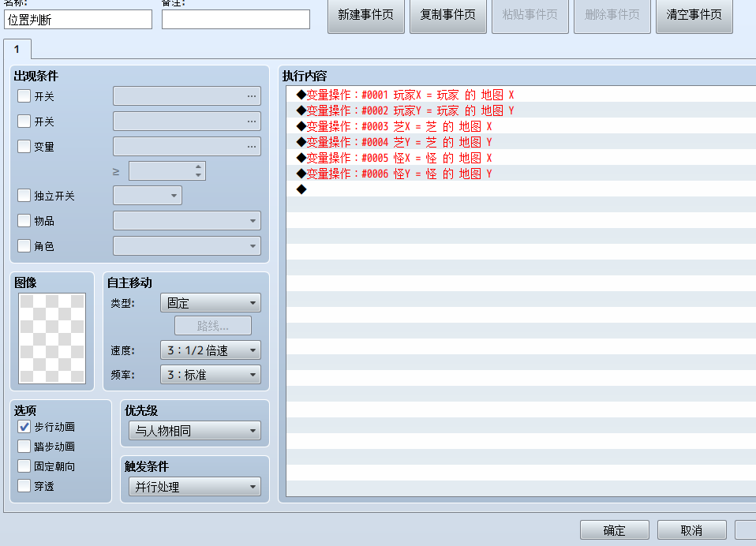
Task: Open the 类型 movement type dropdown
Action: click(211, 303)
